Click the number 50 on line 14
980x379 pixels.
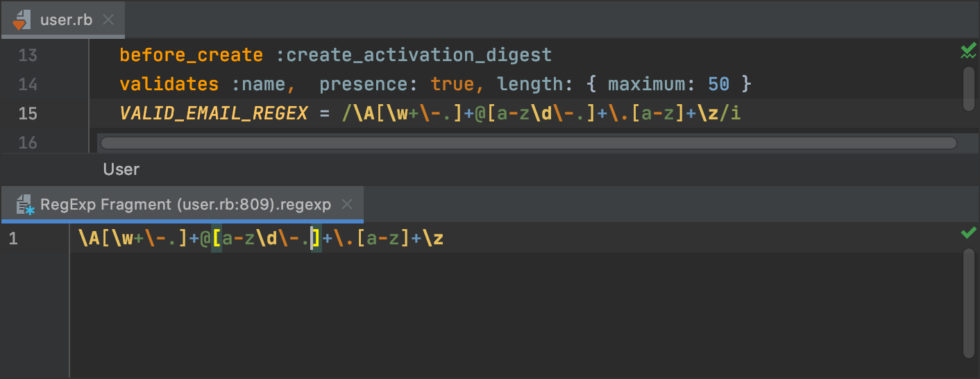click(x=718, y=84)
